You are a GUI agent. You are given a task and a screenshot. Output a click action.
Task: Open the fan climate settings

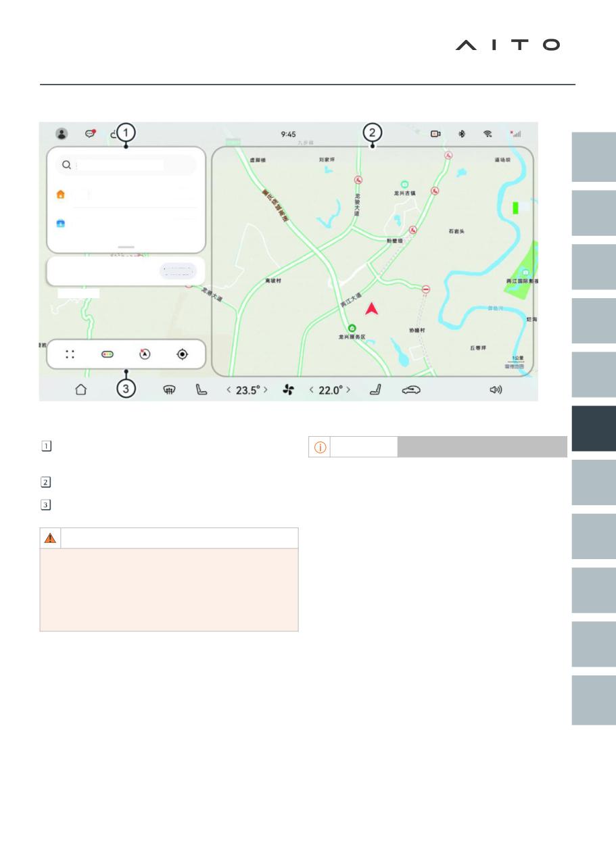tap(288, 390)
